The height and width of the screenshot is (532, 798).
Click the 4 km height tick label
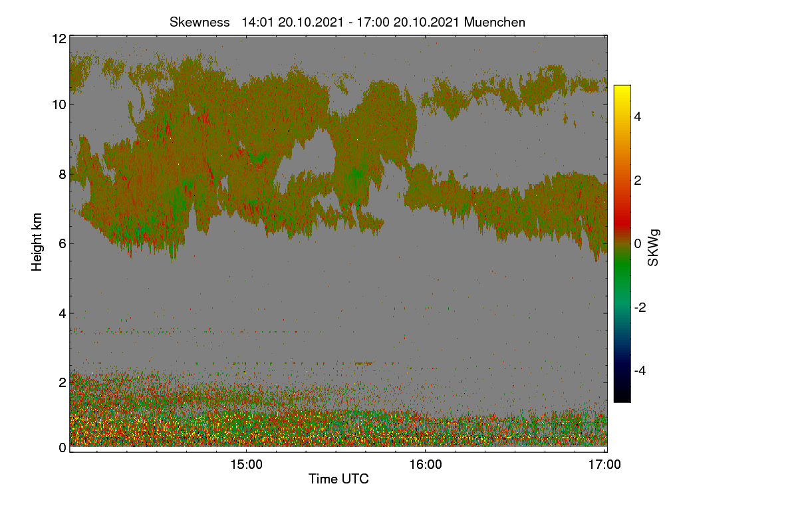[62, 313]
